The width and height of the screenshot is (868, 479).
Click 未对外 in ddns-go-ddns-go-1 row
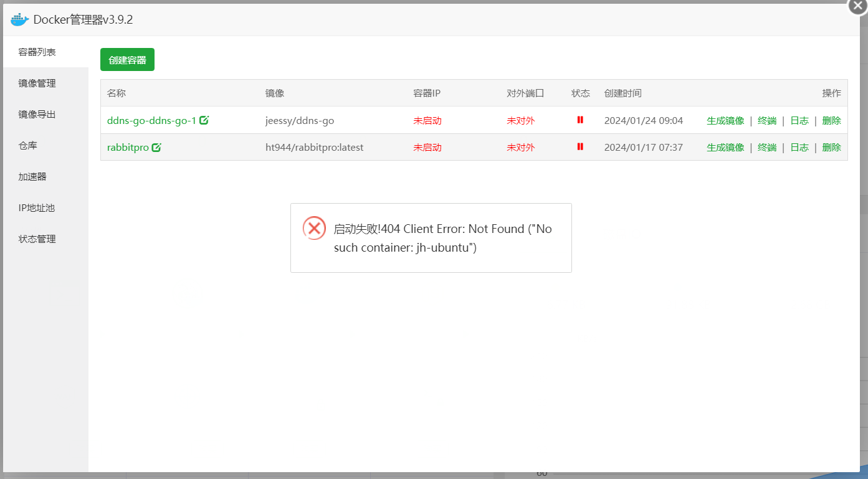coord(521,120)
